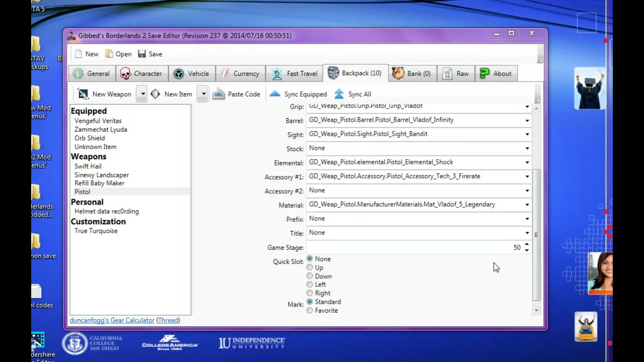
Task: Select Mark Favorite radio button
Action: tap(309, 310)
